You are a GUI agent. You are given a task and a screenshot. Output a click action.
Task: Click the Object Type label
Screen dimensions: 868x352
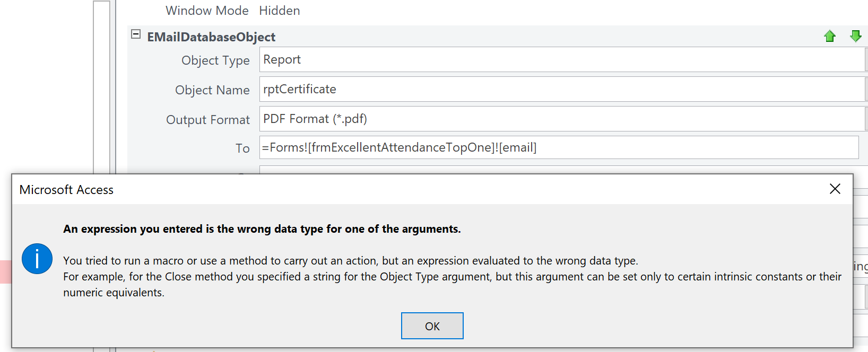(215, 60)
